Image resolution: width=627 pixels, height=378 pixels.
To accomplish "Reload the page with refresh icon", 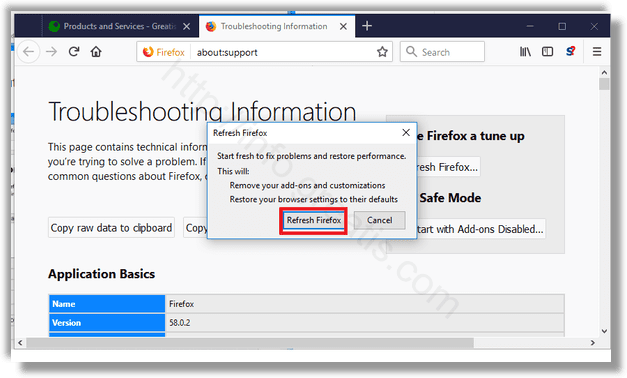I will [x=74, y=52].
